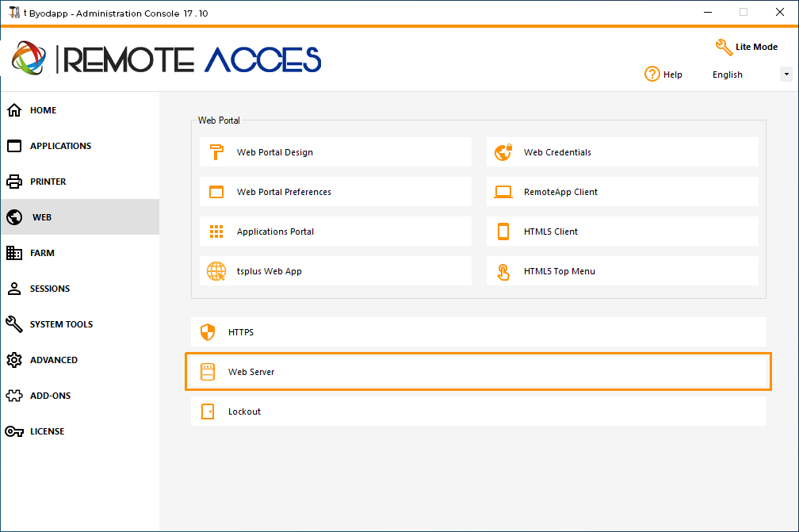Click the Help link

click(x=663, y=75)
